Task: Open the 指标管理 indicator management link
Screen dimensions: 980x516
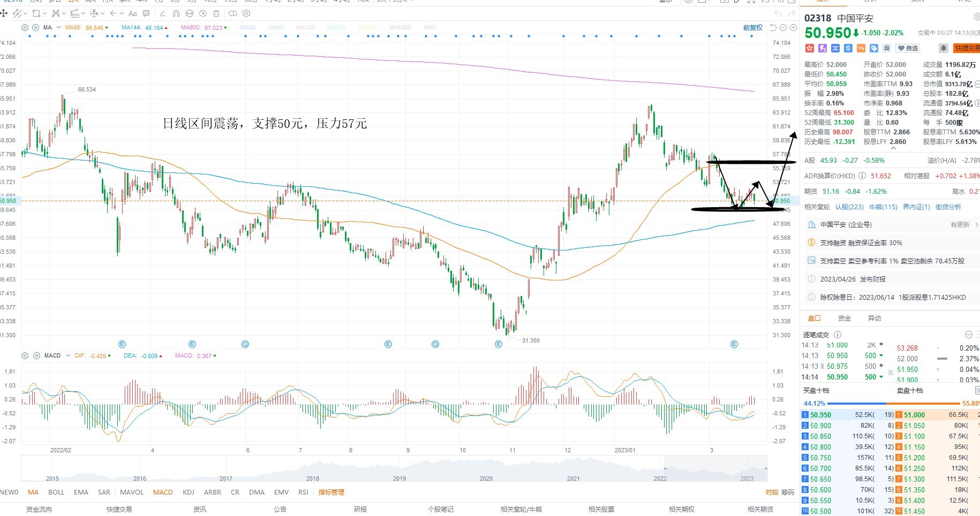Action: [331, 492]
